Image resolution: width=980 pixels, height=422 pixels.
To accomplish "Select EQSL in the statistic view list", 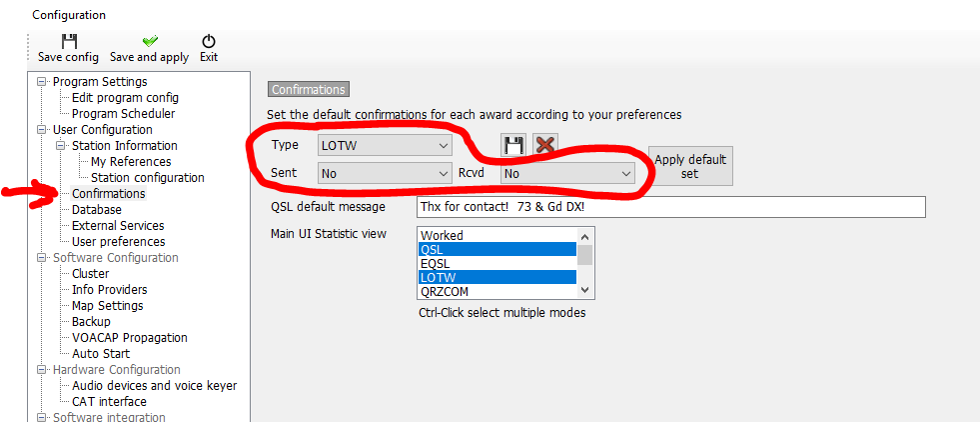I will 497,264.
